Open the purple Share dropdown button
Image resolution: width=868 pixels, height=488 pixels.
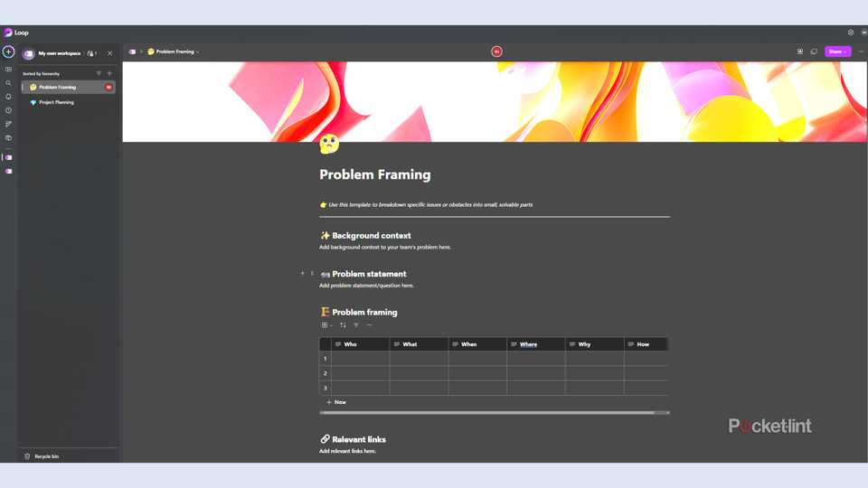coord(837,52)
